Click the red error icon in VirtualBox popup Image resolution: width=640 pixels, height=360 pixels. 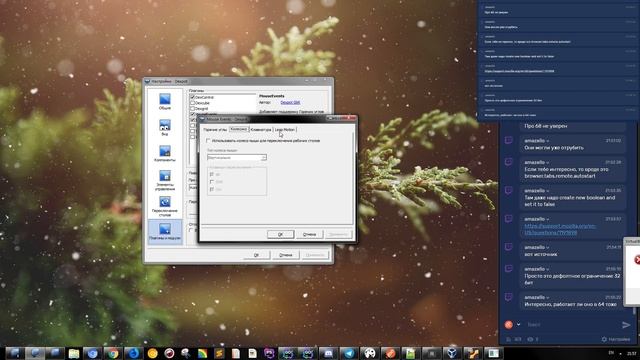click(637, 260)
